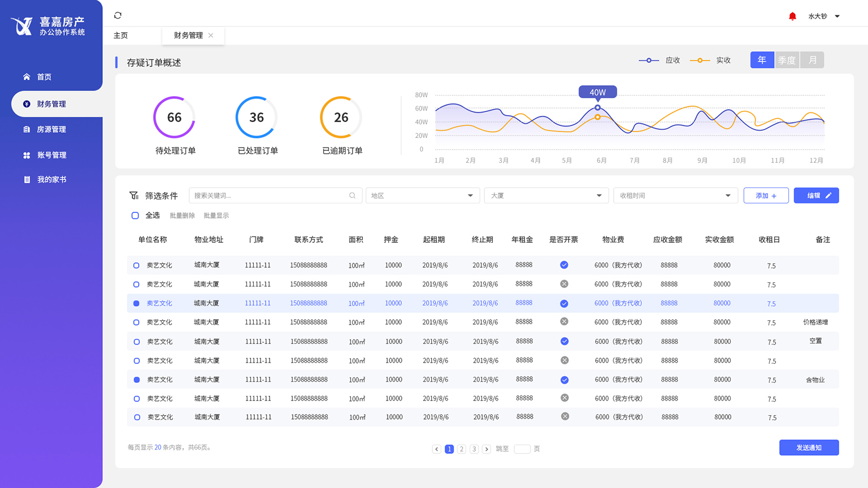Click the invoice x icon in the 价格递增 row
This screenshot has width=868, height=488.
click(x=564, y=321)
